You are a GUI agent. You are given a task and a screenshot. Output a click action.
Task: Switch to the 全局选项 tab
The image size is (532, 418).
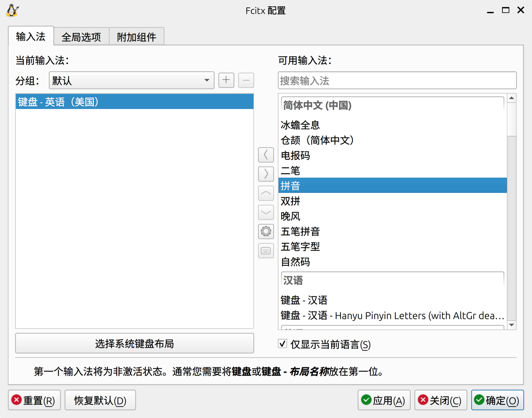[81, 37]
